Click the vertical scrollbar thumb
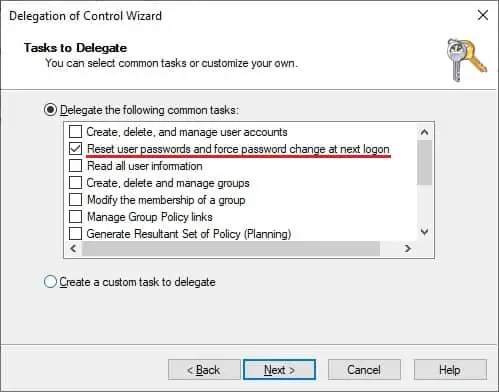 pyautogui.click(x=424, y=162)
